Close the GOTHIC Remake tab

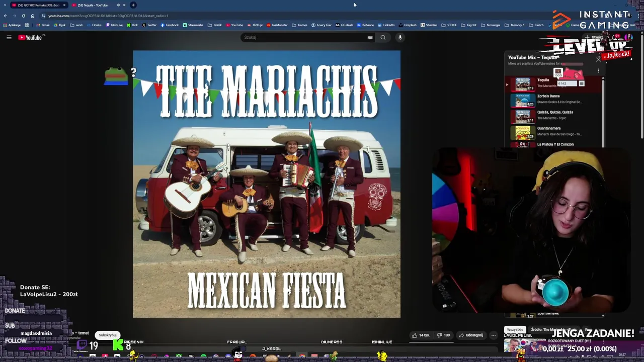(64, 5)
